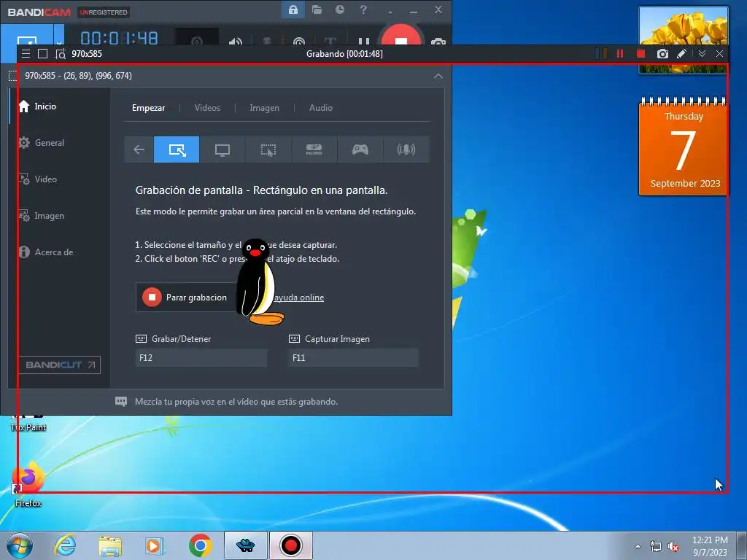This screenshot has height=560, width=747.
Task: Click the Bandicam record icon in taskbar
Action: (x=290, y=545)
